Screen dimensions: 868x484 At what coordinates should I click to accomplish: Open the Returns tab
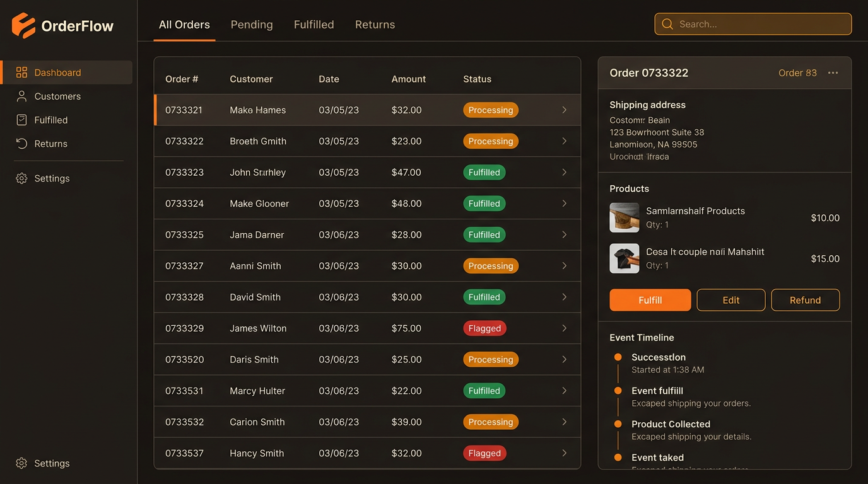coord(375,25)
